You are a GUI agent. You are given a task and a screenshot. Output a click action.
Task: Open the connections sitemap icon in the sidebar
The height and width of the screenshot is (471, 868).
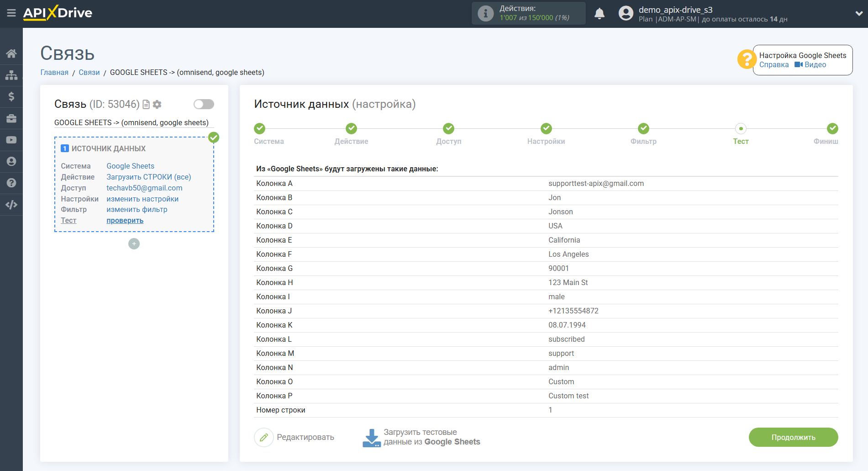click(x=11, y=75)
